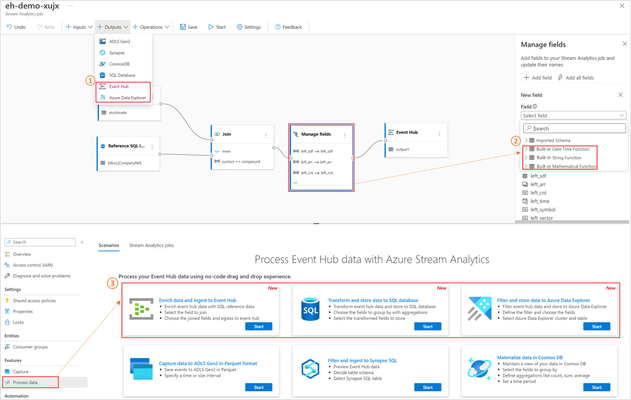Open the Materialize data in Cosmos DB link
631x400 pixels.
click(x=530, y=357)
